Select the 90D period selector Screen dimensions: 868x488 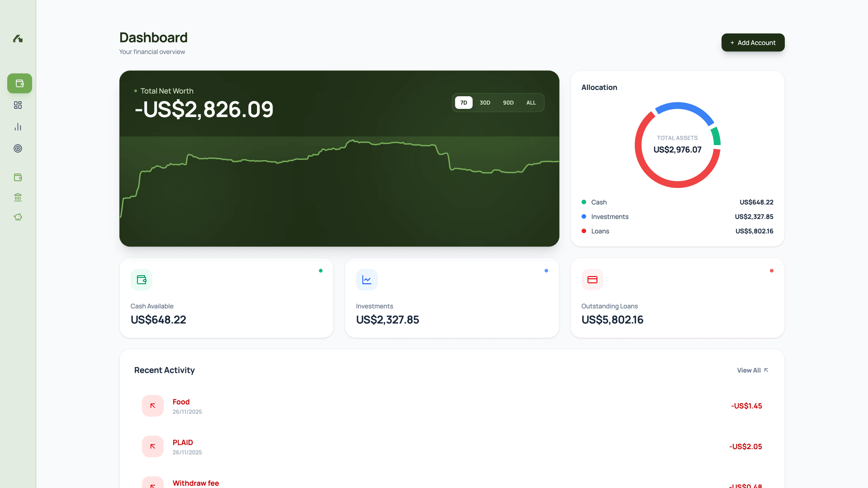click(x=508, y=103)
